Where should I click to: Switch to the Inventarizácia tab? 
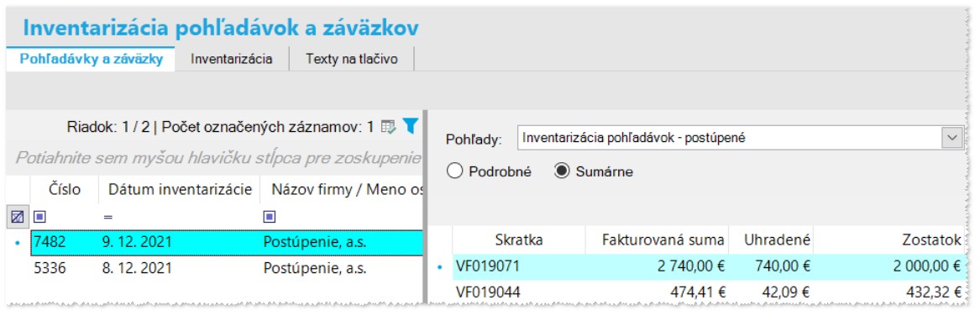point(232,60)
